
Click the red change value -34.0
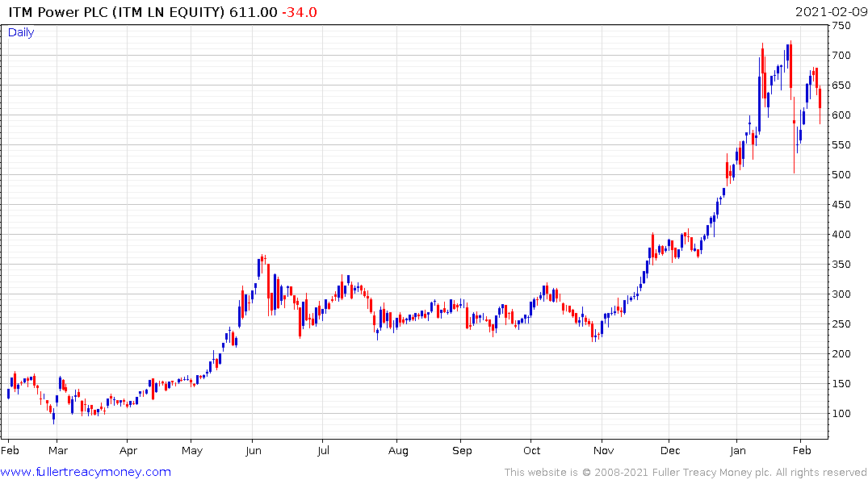(x=300, y=12)
